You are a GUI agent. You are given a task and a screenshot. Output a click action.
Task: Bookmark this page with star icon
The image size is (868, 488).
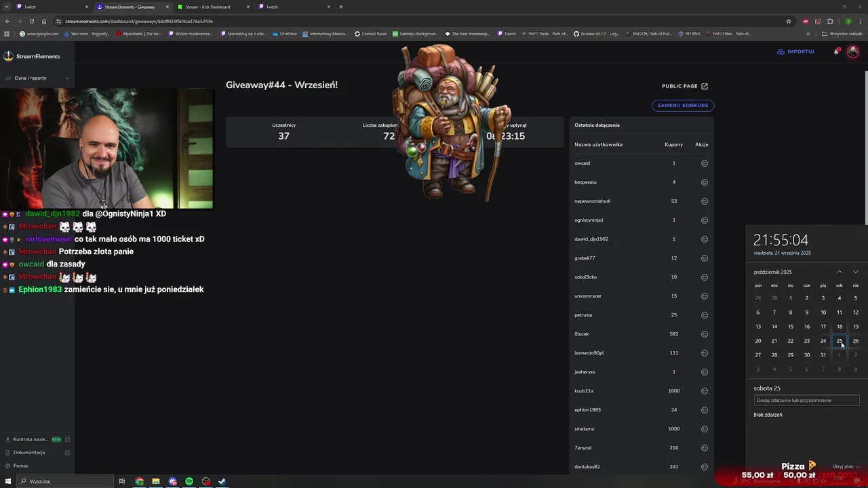(x=789, y=21)
